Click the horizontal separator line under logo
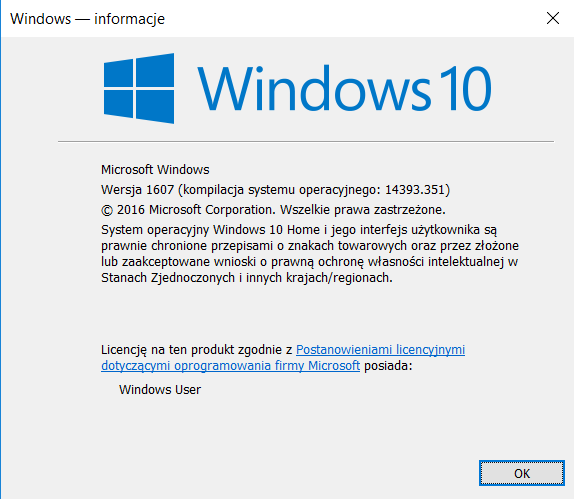The height and width of the screenshot is (499, 574). click(x=306, y=141)
